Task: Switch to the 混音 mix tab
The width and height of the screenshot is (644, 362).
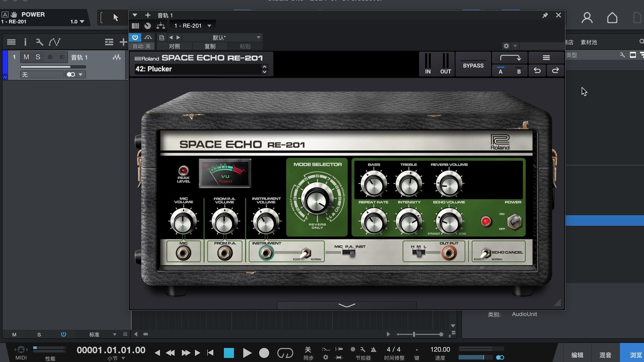Action: click(605, 355)
